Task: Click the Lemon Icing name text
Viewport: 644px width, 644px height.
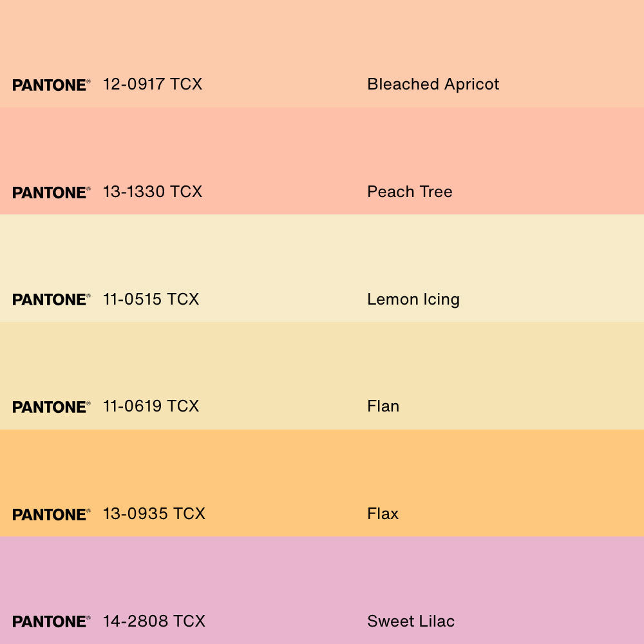Action: (413, 299)
